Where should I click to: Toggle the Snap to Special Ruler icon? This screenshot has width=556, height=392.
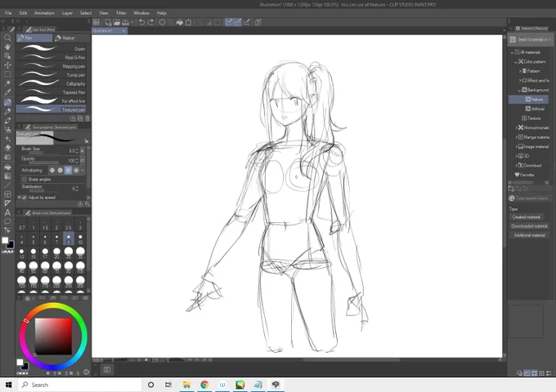(238, 22)
